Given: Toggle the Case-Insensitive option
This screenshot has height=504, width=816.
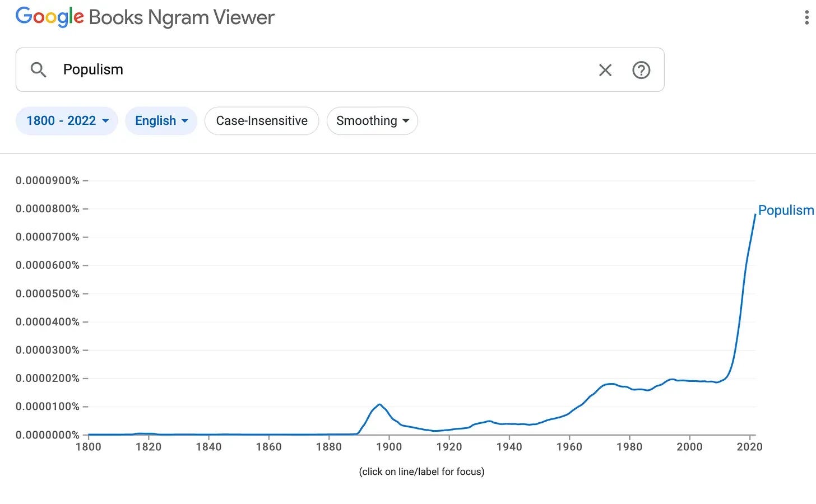Looking at the screenshot, I should tap(262, 121).
